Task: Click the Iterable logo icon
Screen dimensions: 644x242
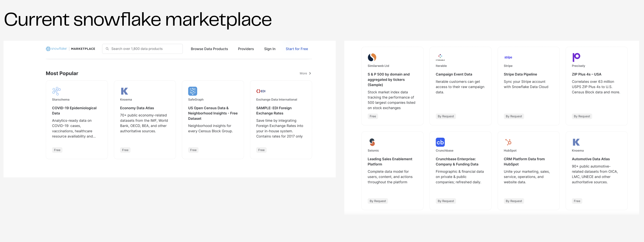Action: 440,57
